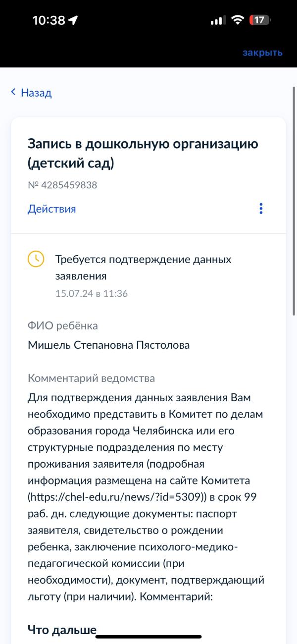
Task: Go back using the Назад link
Action: point(36,93)
